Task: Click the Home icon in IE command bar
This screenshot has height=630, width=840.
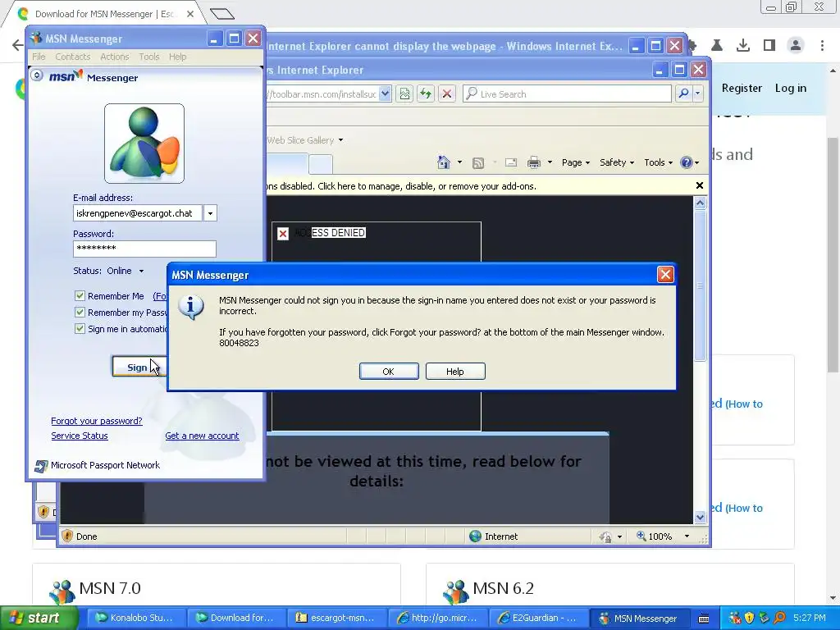Action: [444, 162]
